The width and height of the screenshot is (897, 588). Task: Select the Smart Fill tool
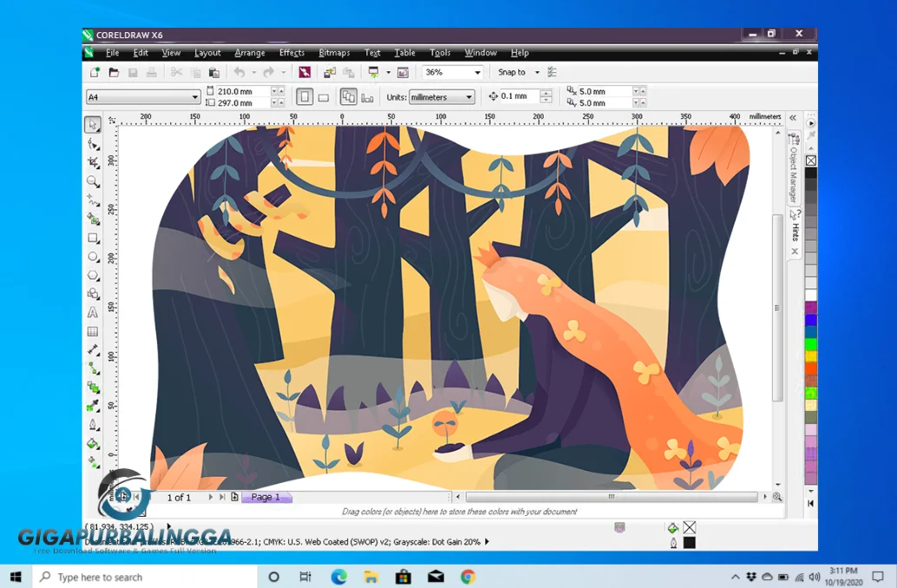click(x=93, y=219)
